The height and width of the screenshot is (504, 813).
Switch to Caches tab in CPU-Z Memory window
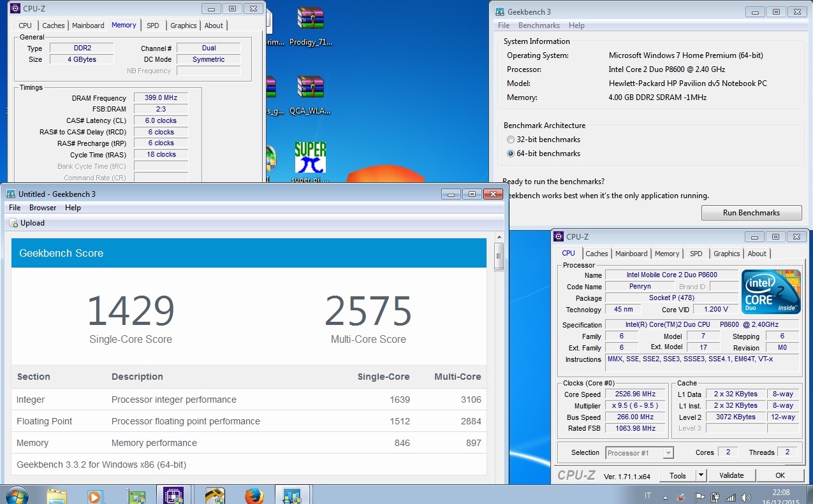tap(54, 25)
